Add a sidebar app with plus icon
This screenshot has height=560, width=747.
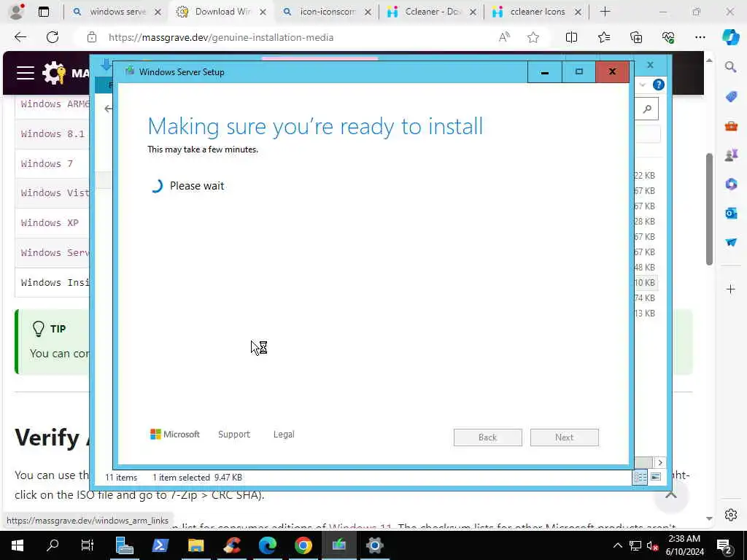click(x=731, y=289)
